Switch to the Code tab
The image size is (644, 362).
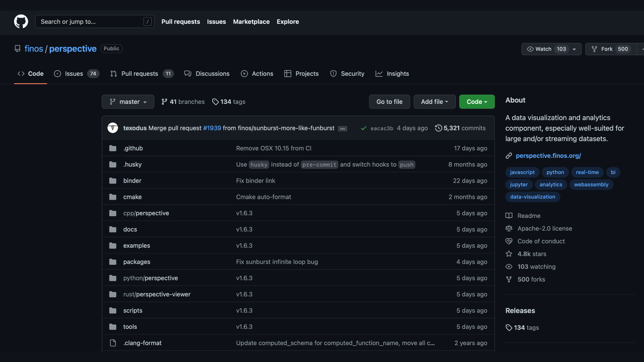pyautogui.click(x=31, y=74)
